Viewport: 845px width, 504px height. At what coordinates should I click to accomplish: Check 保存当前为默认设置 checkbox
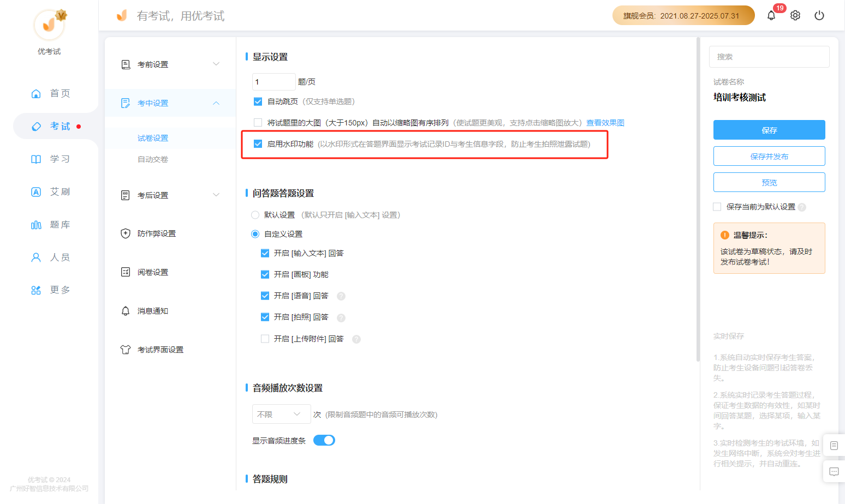point(717,207)
